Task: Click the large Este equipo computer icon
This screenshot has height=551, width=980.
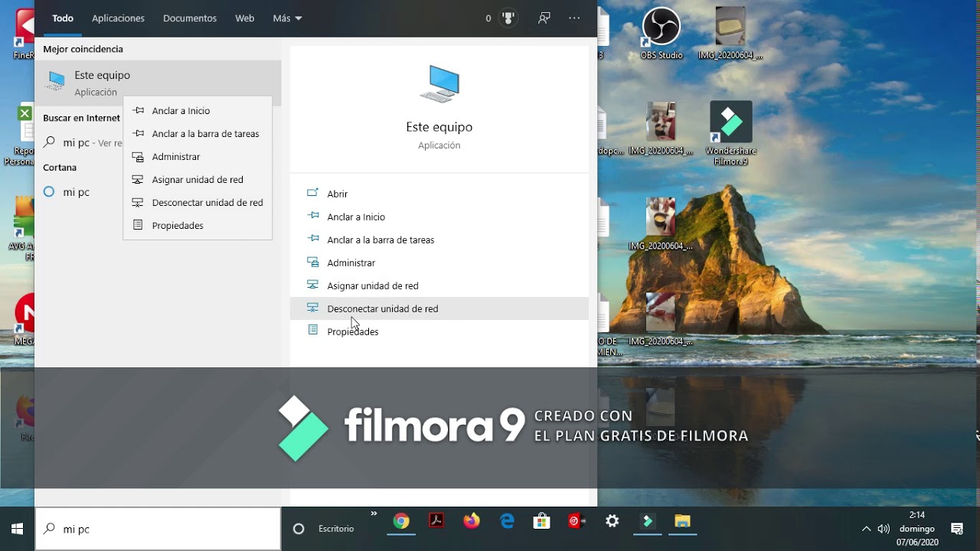Action: 439,83
